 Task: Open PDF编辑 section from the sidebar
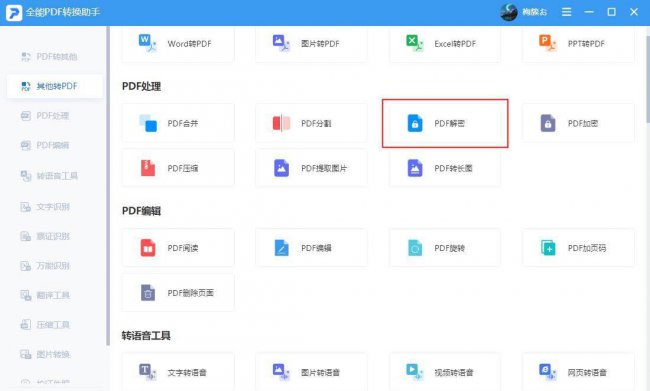[x=55, y=145]
